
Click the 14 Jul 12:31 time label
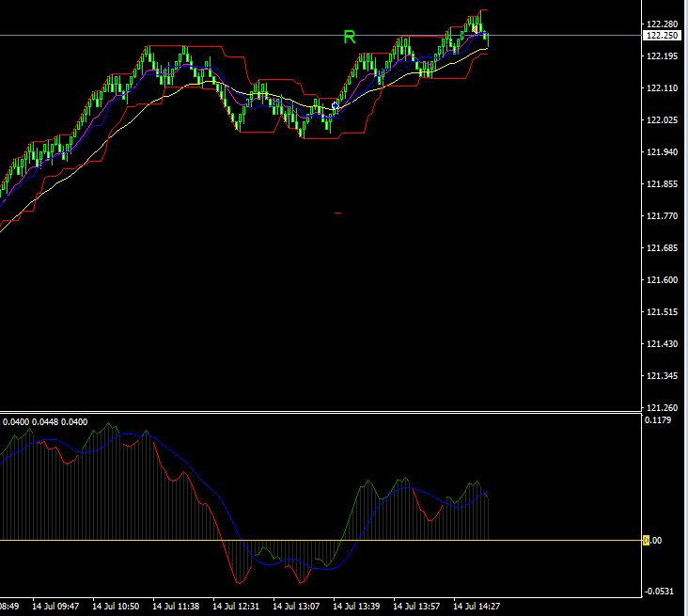pyautogui.click(x=236, y=607)
